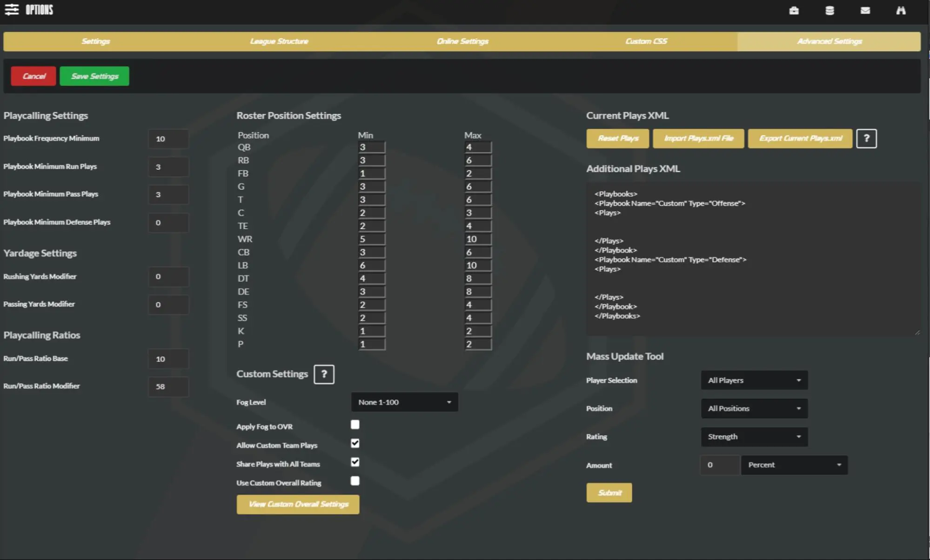Click Import Plays.xml File button
The image size is (930, 560).
click(x=698, y=139)
